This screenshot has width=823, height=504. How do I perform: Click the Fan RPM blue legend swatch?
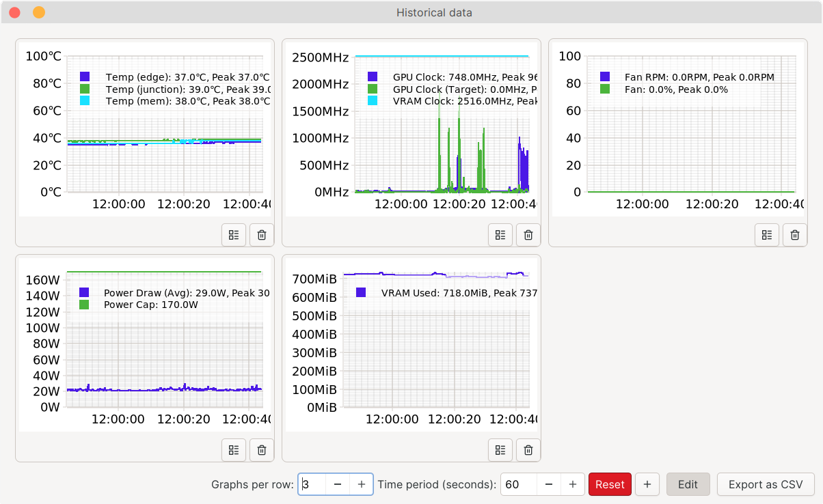click(x=605, y=77)
